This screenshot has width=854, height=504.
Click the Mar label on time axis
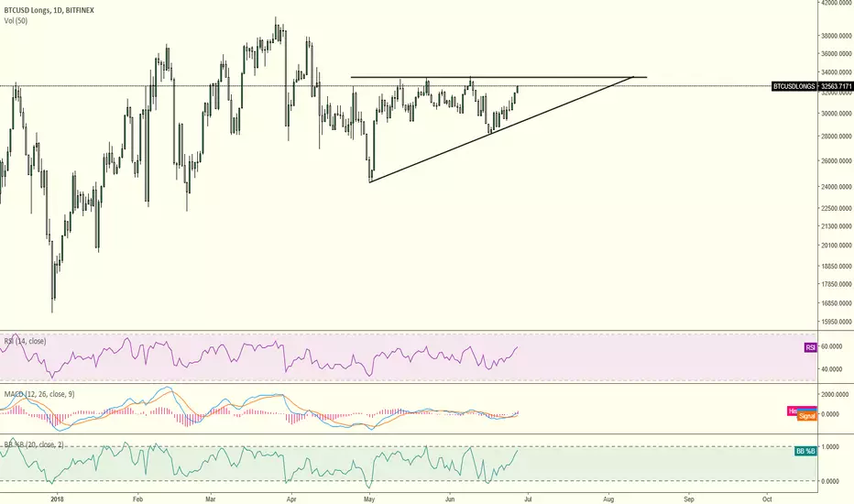coord(211,499)
